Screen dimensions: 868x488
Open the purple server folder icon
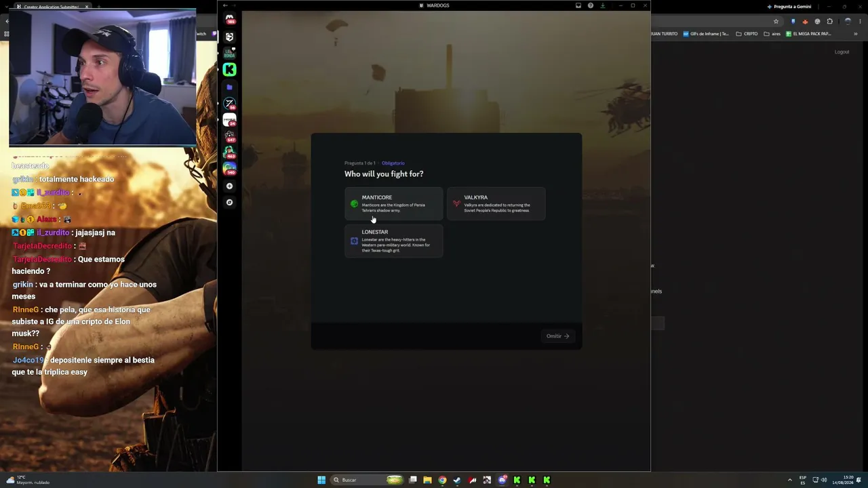(x=230, y=87)
